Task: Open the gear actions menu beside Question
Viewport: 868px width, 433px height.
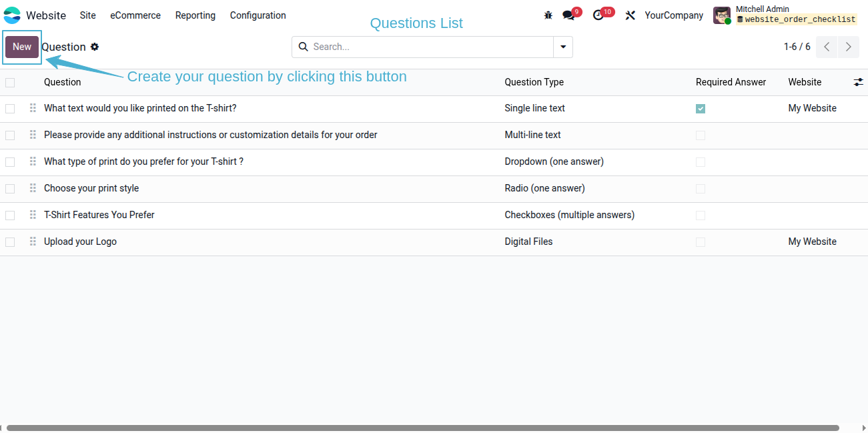Action: [95, 47]
